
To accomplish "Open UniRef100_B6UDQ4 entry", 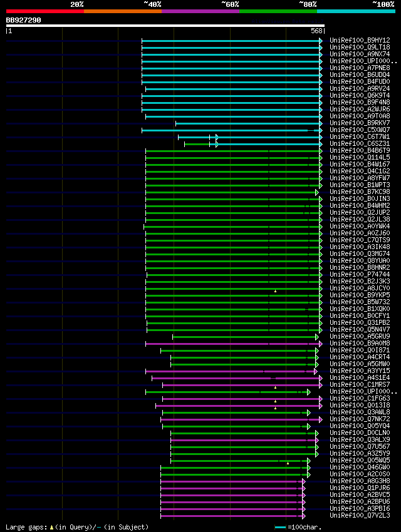I will (360, 74).
